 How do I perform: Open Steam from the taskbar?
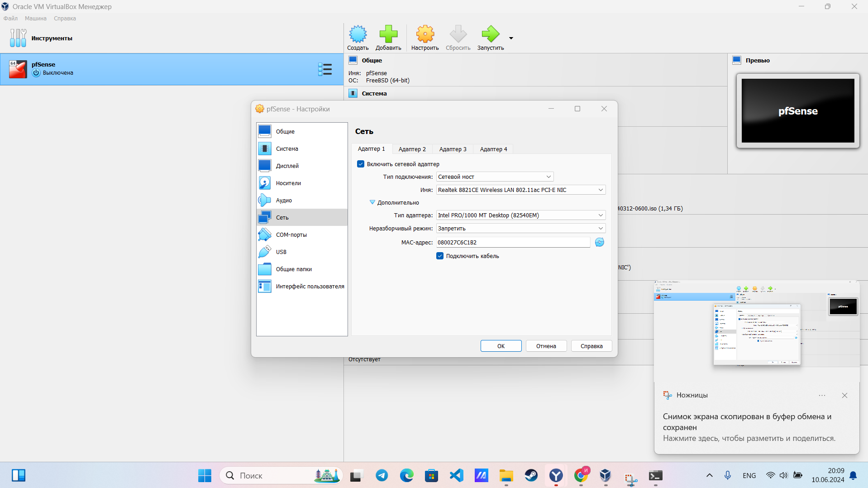point(531,475)
